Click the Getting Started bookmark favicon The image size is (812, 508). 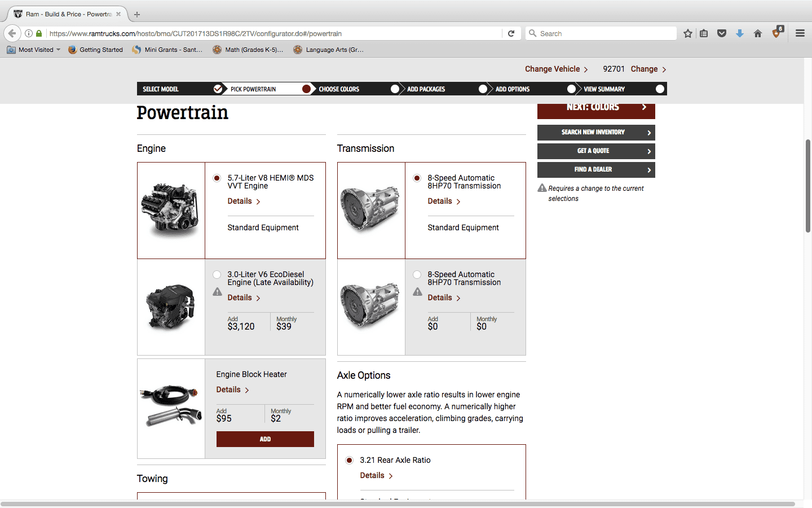[72, 50]
